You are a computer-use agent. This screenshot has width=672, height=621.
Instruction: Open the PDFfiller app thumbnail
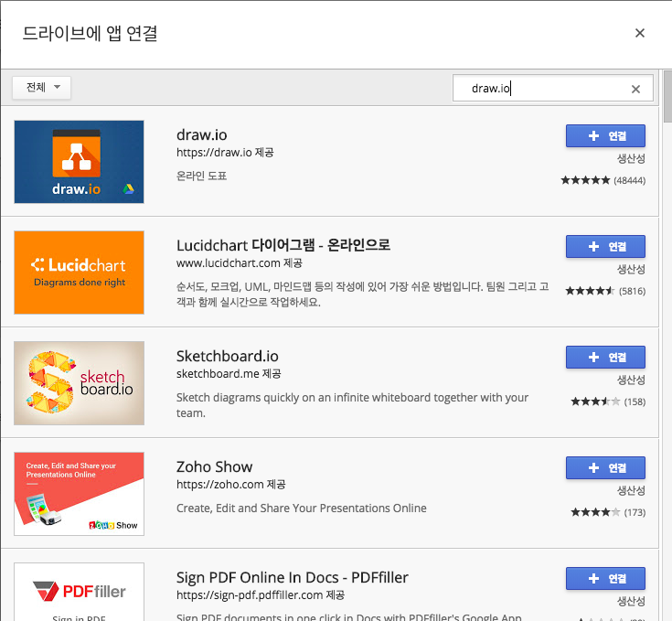point(79,592)
